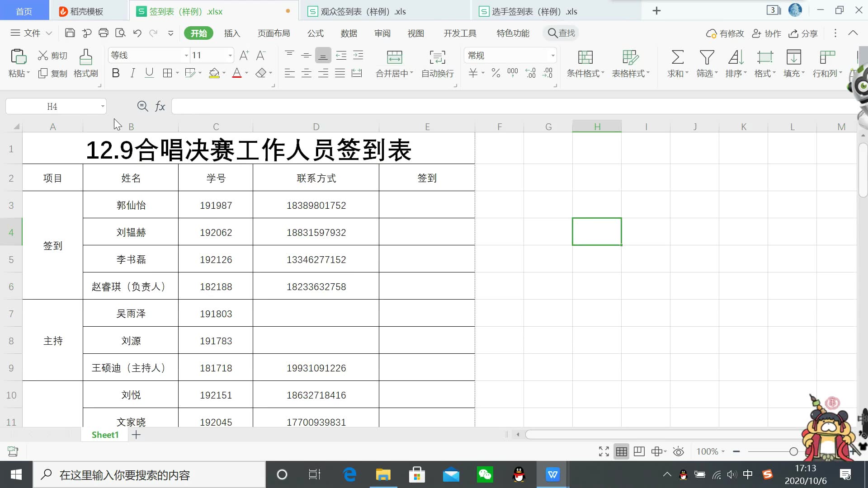Apply percent style to selected cell
This screenshot has width=868, height=488.
[x=495, y=73]
